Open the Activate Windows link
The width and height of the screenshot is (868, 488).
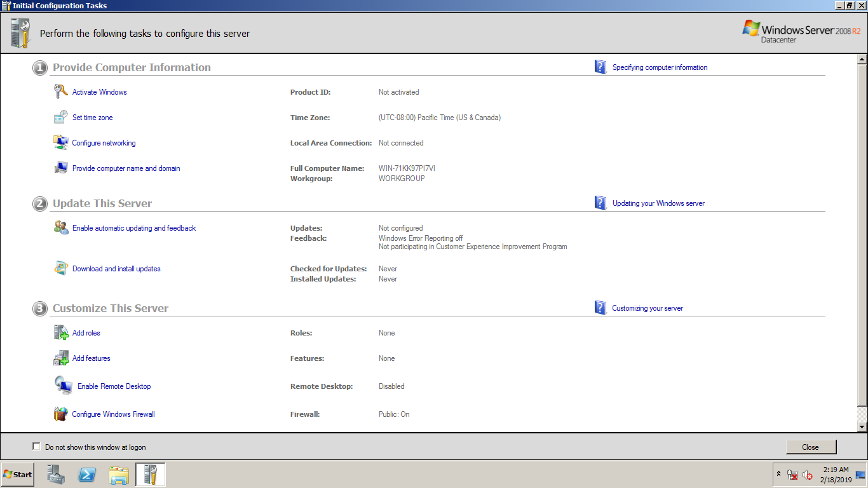pos(100,92)
